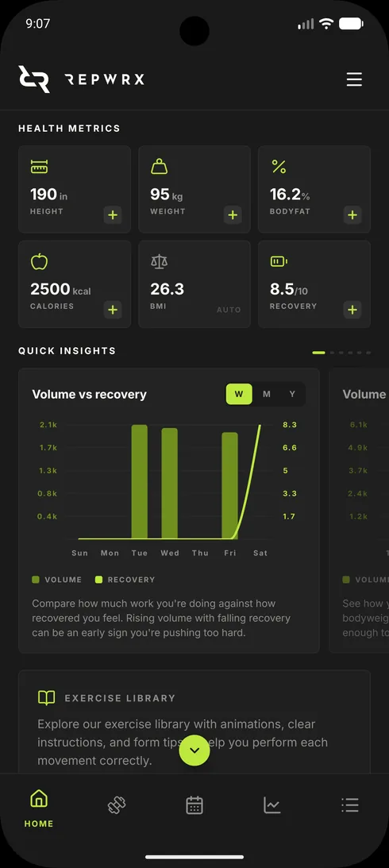Viewport: 389px width, 868px height.
Task: Open the hamburger menu in the header
Action: [x=354, y=79]
